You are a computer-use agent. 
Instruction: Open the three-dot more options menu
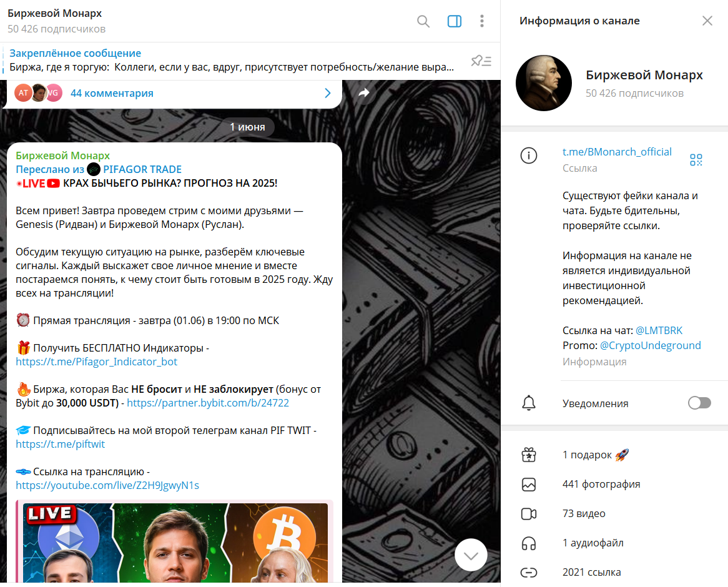(482, 21)
